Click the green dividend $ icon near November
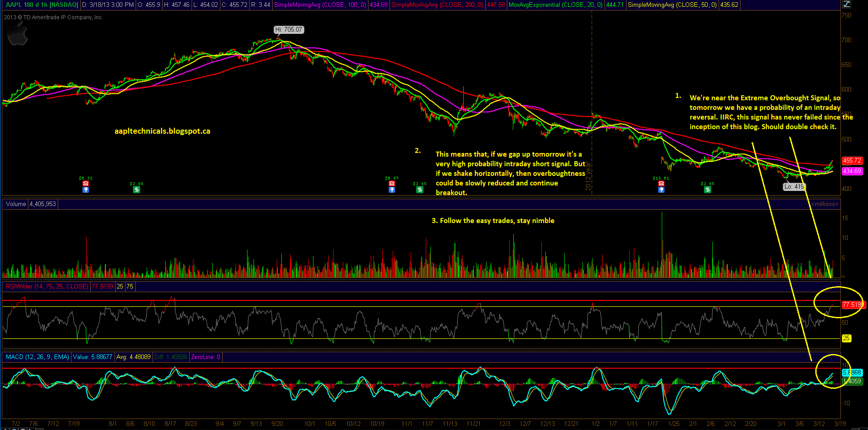Image resolution: width=868 pixels, height=430 pixels. tap(420, 190)
